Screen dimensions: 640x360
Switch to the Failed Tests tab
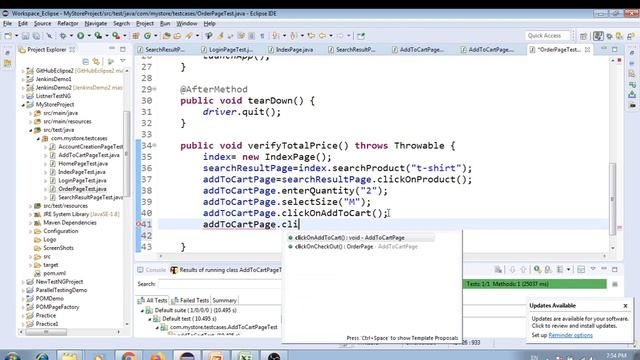190,300
